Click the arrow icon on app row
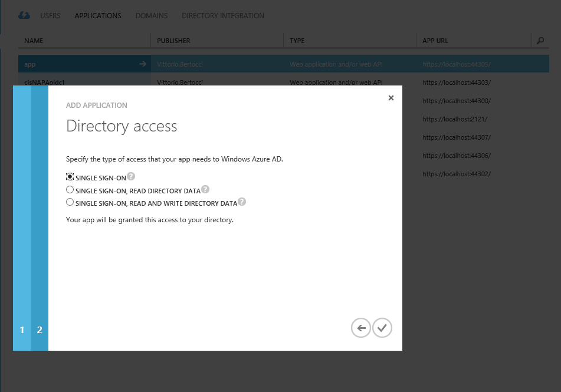 (143, 64)
